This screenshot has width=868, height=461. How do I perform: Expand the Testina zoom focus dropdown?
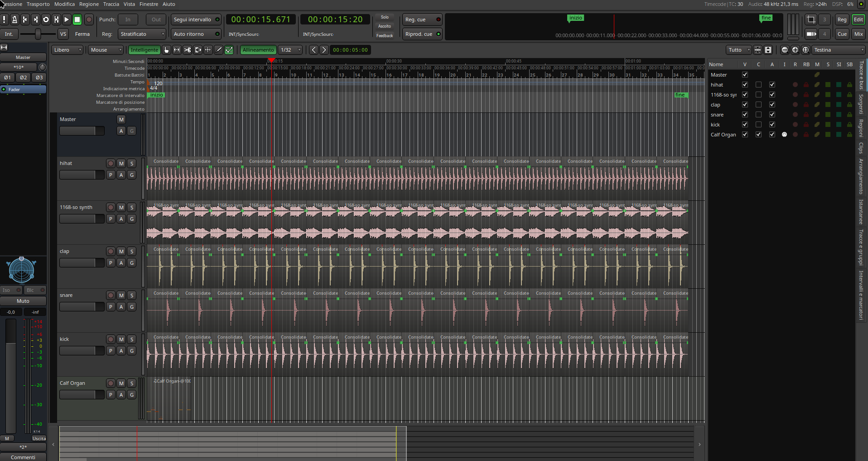click(x=839, y=50)
